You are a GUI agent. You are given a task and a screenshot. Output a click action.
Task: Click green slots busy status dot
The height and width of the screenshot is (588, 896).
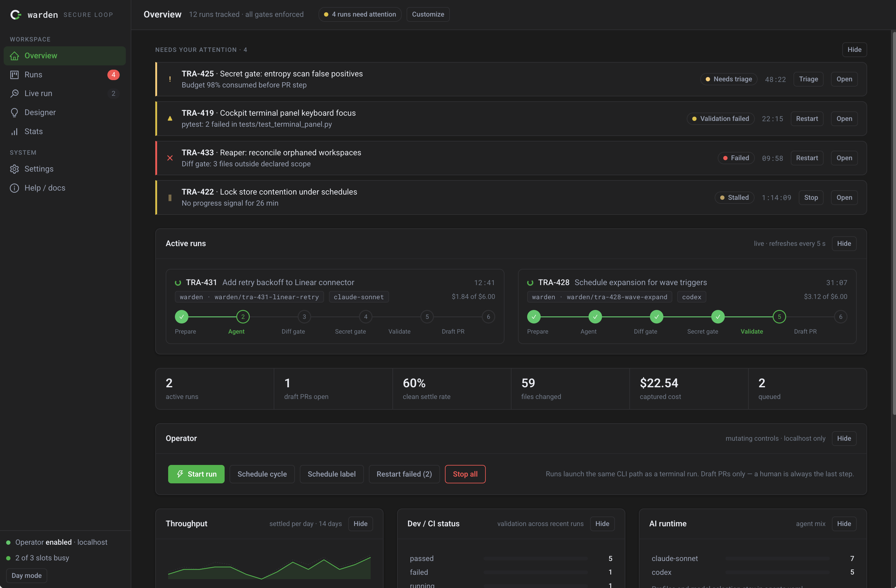pos(8,558)
